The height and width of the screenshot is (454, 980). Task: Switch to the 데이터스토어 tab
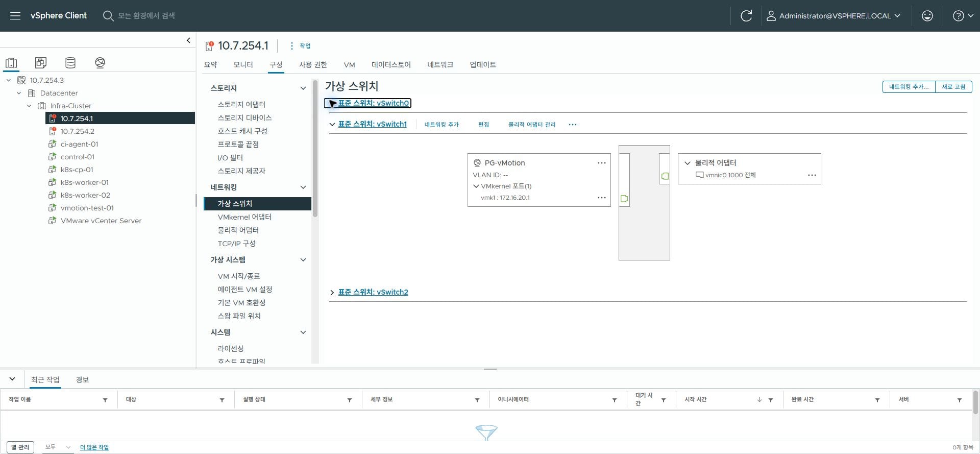(391, 65)
